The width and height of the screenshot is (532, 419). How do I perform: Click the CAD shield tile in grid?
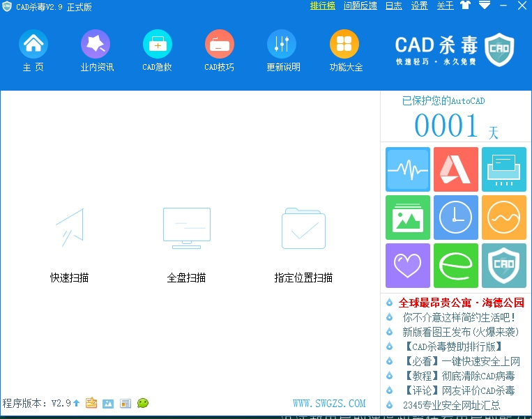(504, 266)
